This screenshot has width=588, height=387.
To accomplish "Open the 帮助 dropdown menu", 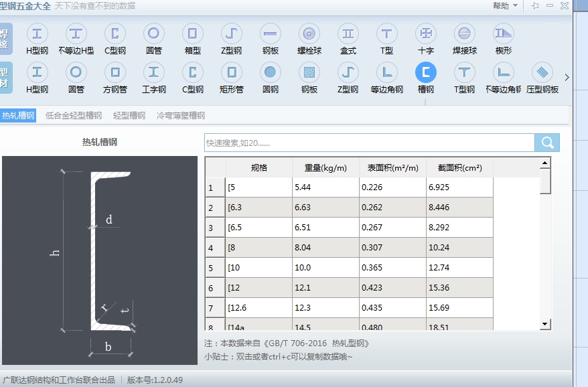I will pyautogui.click(x=505, y=5).
